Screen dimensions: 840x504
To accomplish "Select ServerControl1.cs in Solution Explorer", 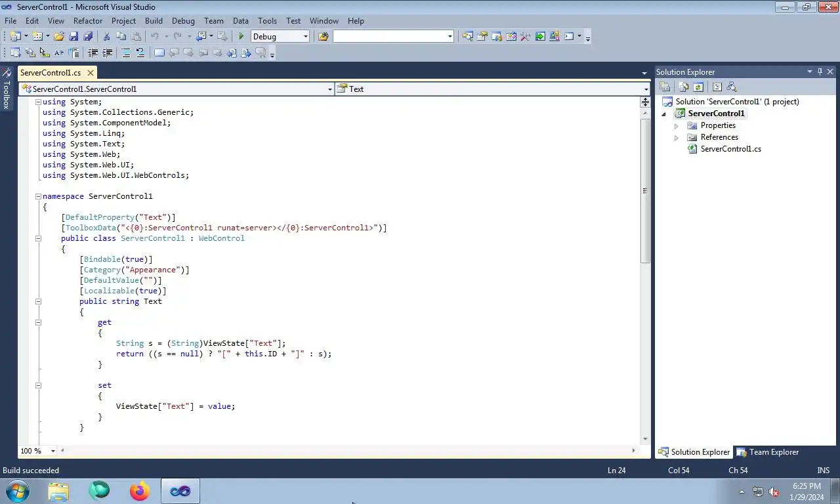I will tap(730, 149).
